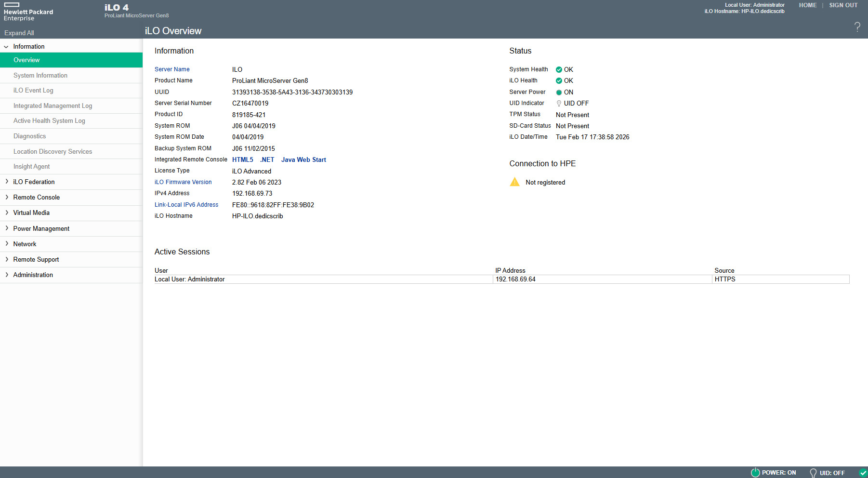Viewport: 868px width, 478px height.
Task: Click the IPv6 value FE80::9618:82FF:FE38:9B02
Action: [x=273, y=205]
